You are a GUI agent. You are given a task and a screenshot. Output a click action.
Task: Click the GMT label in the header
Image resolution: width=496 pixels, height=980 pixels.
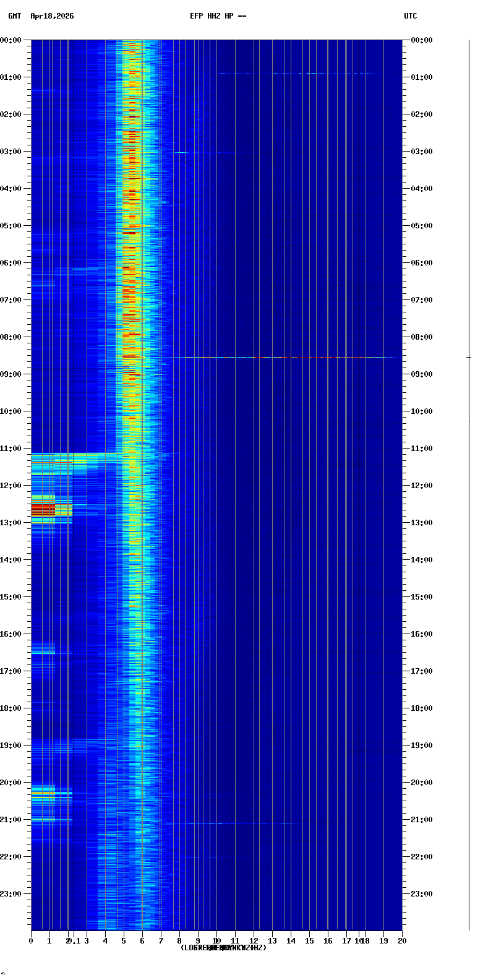coord(14,16)
